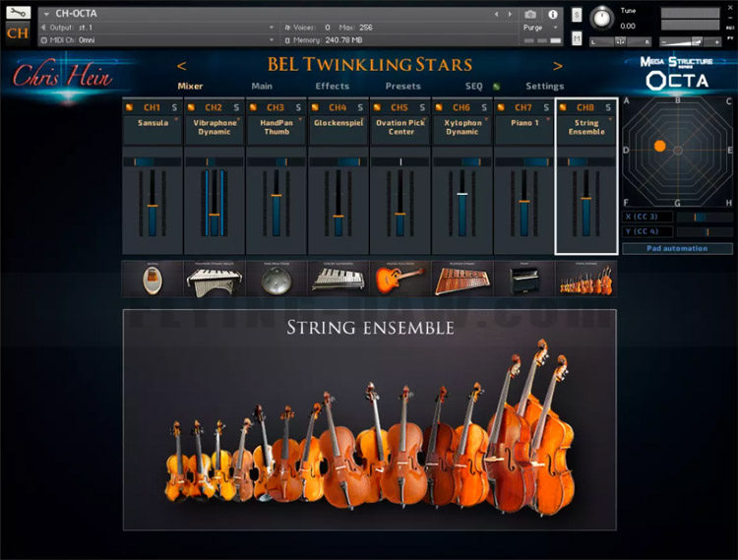Click the BEL Twinkling Stars preset title
Image resolution: width=738 pixels, height=560 pixels.
pos(370,65)
